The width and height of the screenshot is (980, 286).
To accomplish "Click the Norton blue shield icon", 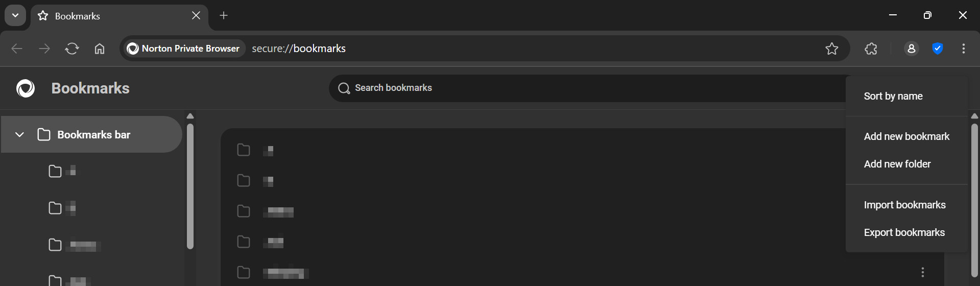I will point(938,49).
